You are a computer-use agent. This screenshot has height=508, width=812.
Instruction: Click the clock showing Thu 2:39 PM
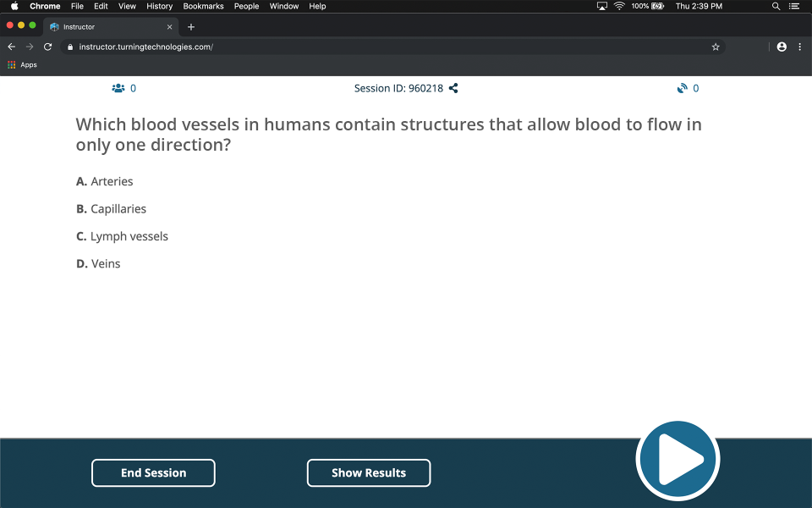[700, 6]
